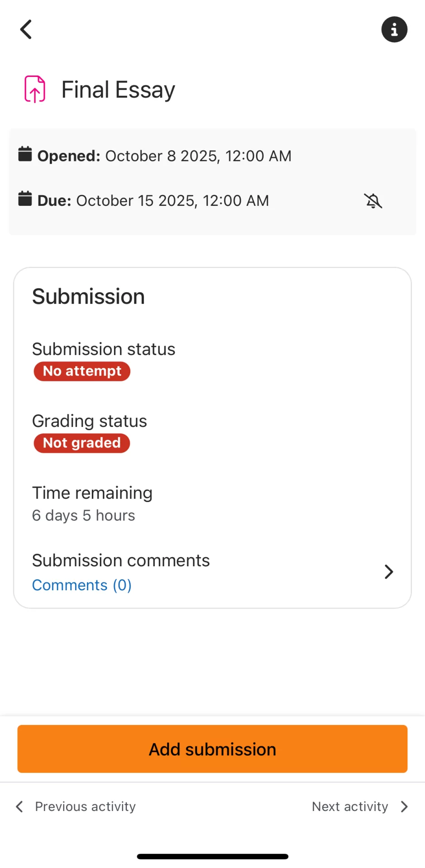Click the Opened date calendar icon

[25, 154]
